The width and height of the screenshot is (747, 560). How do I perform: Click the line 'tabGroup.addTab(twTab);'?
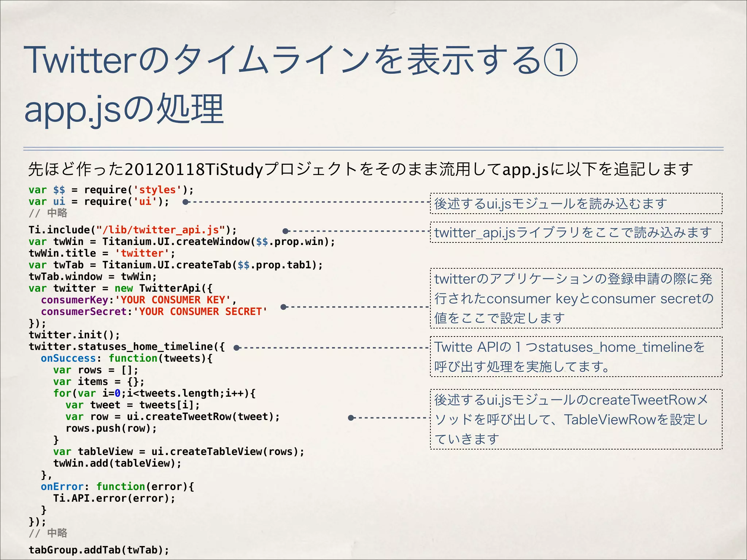99,550
